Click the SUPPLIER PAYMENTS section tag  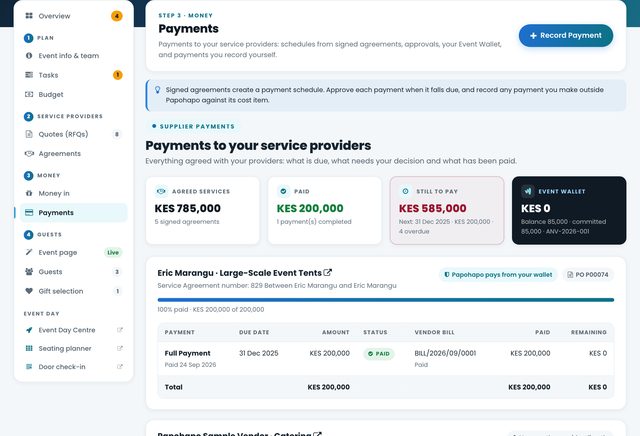tap(193, 127)
